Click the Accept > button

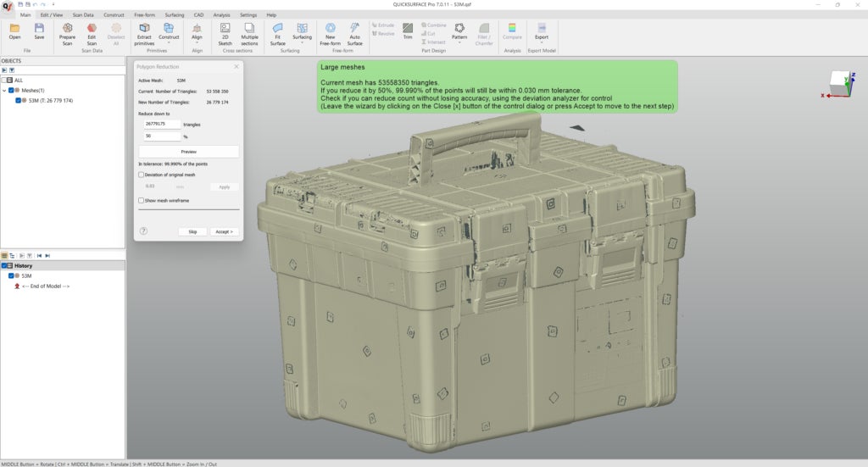point(224,231)
